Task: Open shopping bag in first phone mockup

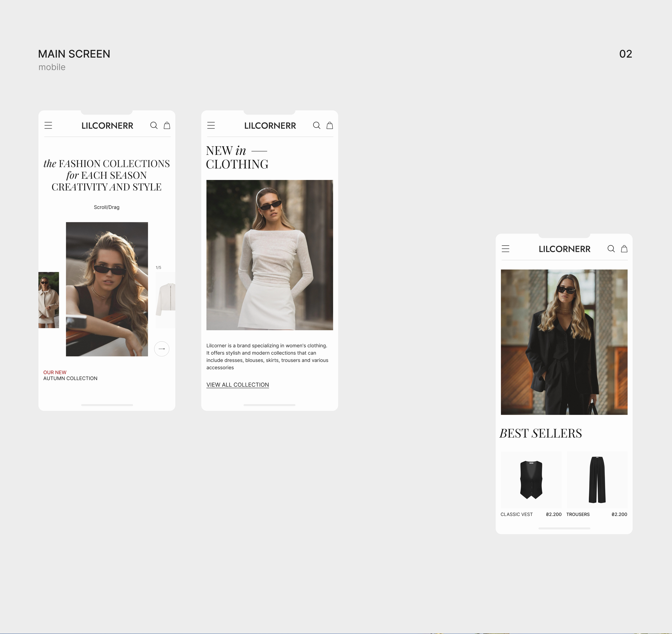Action: click(x=167, y=125)
